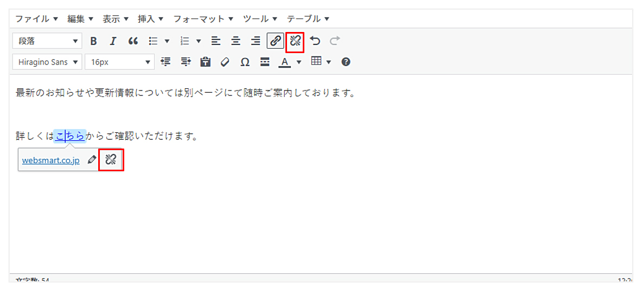This screenshot has height=290, width=644.
Task: Remove link using the popup unlink icon
Action: (x=111, y=159)
